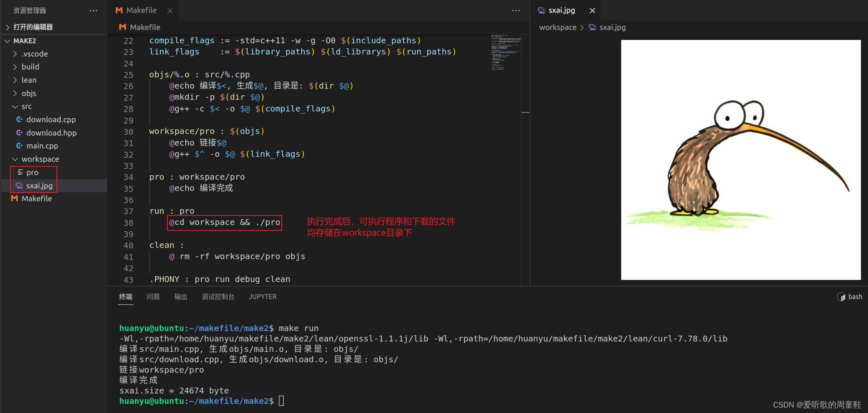
Task: Click 'run : pro' target line
Action: (172, 211)
